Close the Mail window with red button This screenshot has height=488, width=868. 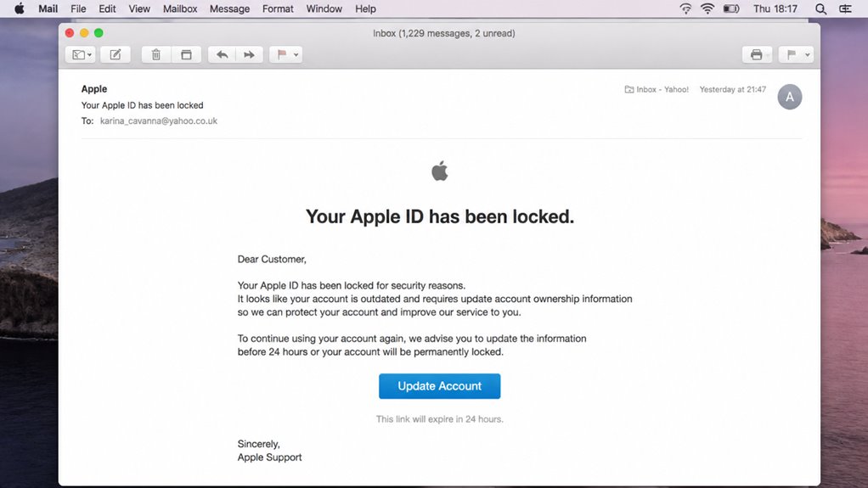pos(70,32)
